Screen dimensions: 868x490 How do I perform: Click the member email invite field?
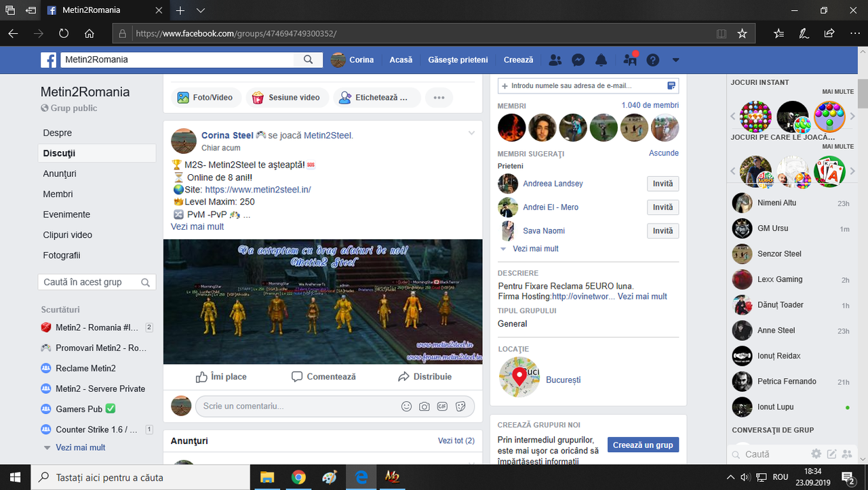(588, 86)
